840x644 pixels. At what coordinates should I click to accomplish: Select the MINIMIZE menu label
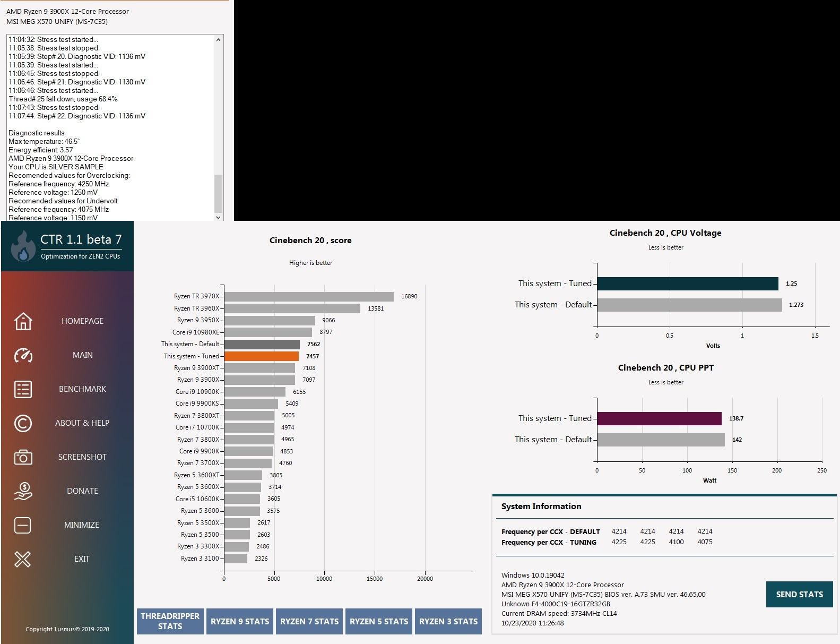click(82, 525)
